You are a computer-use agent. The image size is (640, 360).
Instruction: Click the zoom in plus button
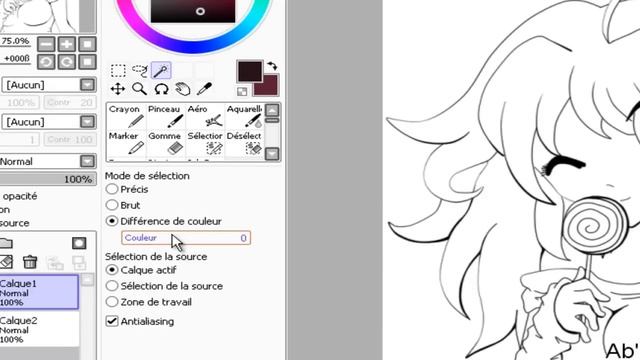click(67, 44)
